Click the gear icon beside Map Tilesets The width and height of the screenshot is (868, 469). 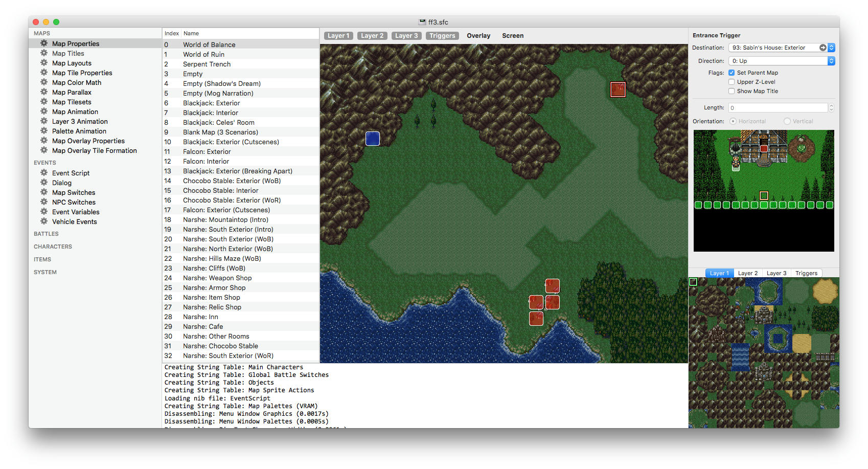point(44,102)
